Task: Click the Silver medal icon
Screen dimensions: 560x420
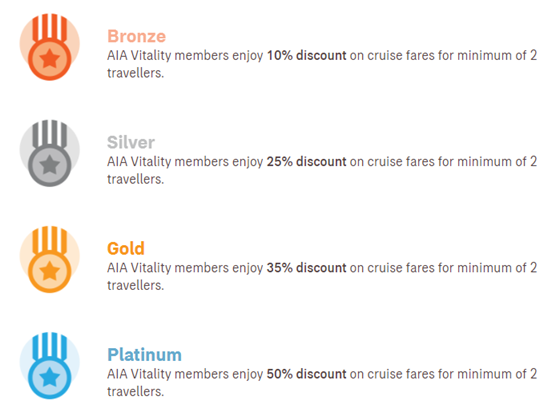Action: click(50, 153)
